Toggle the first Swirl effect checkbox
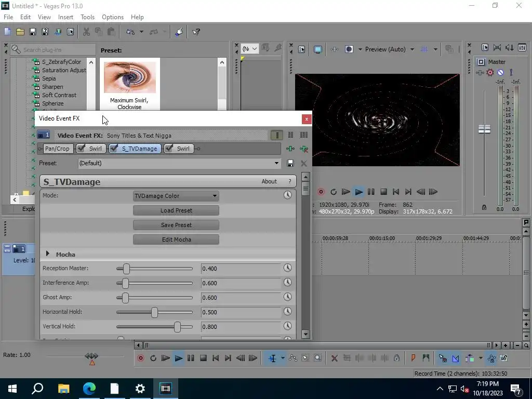 [82, 148]
